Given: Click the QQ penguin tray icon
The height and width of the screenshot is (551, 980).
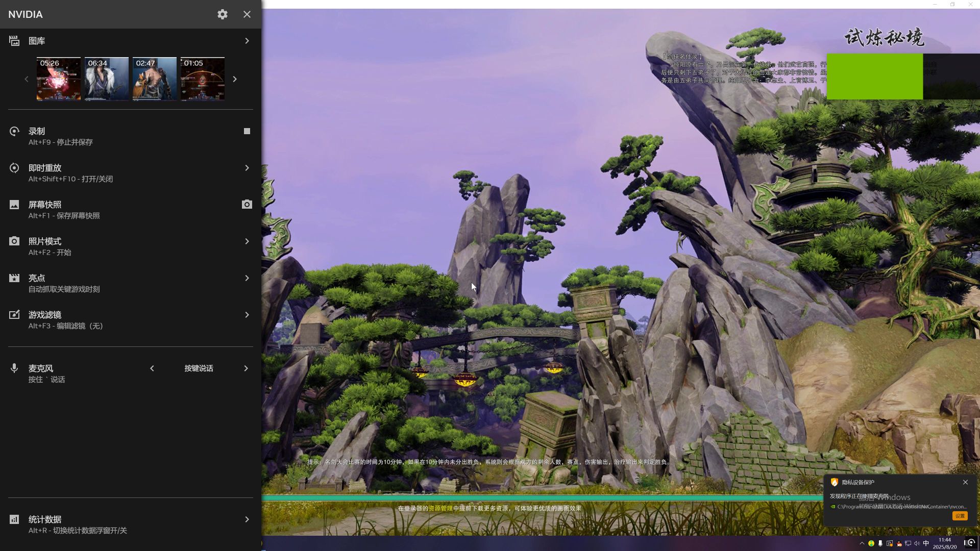Looking at the screenshot, I should (x=899, y=543).
